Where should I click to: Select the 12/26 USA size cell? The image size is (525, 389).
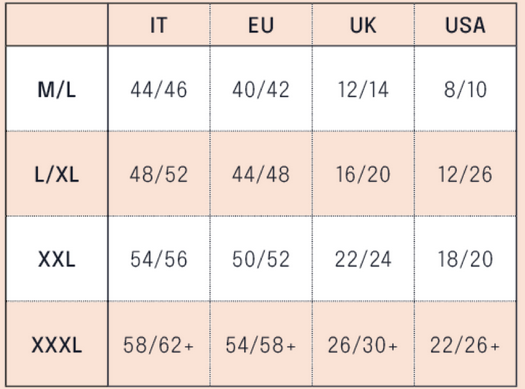465,175
